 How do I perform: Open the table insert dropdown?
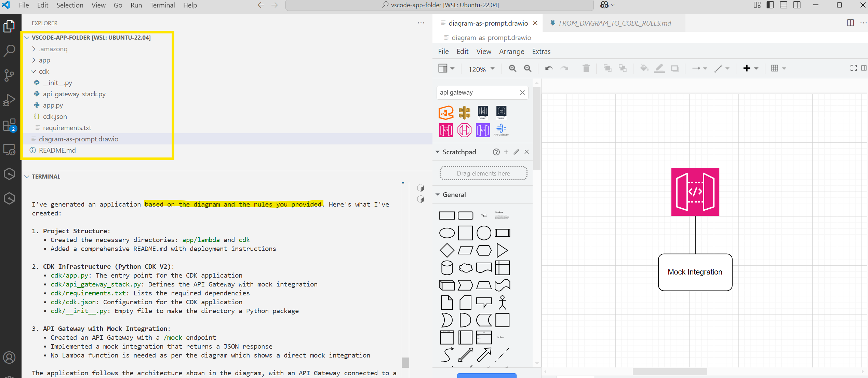tap(778, 68)
